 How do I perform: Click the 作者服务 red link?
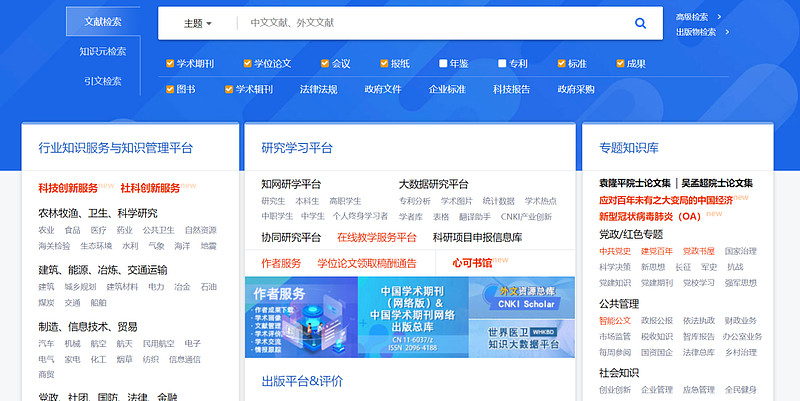[281, 263]
